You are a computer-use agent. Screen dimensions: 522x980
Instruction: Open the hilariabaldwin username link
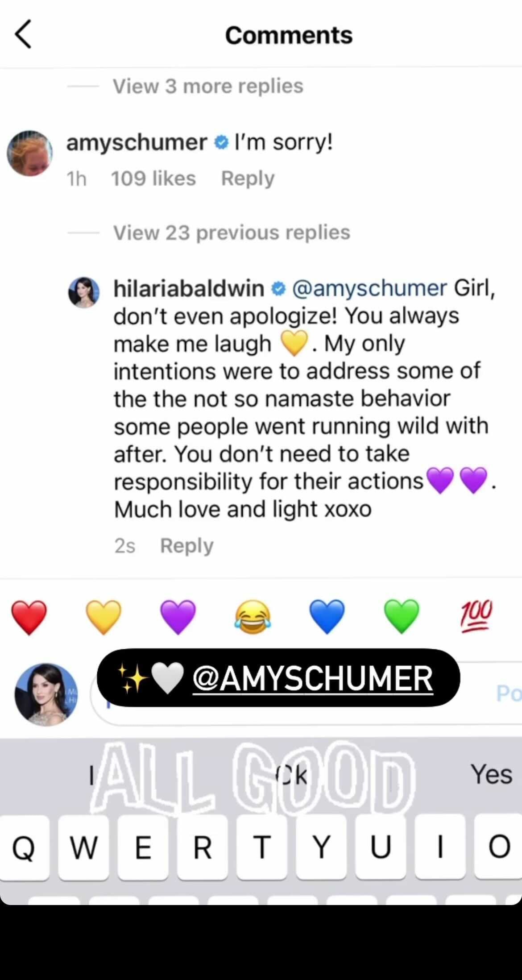tap(189, 288)
